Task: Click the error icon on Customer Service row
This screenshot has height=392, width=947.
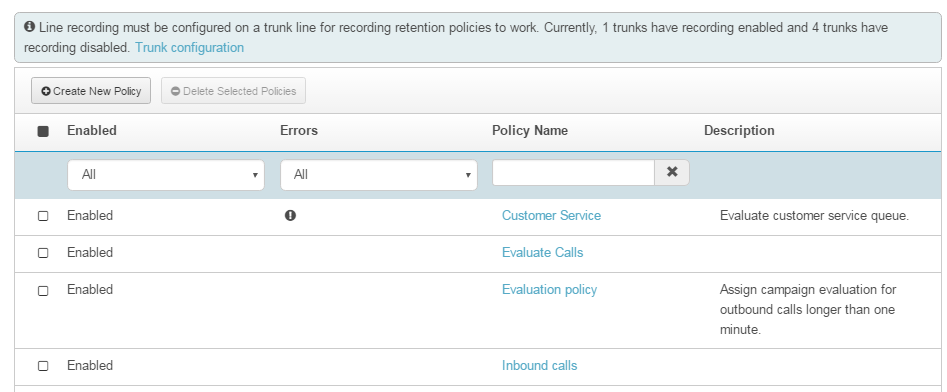Action: pyautogui.click(x=290, y=215)
